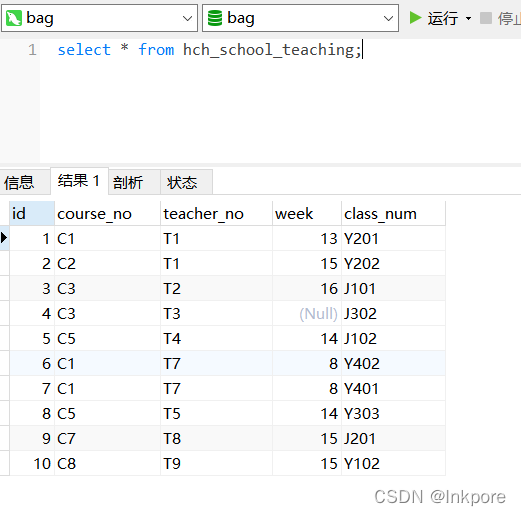Select course_no cell C2
The image size is (521, 516).
[107, 263]
